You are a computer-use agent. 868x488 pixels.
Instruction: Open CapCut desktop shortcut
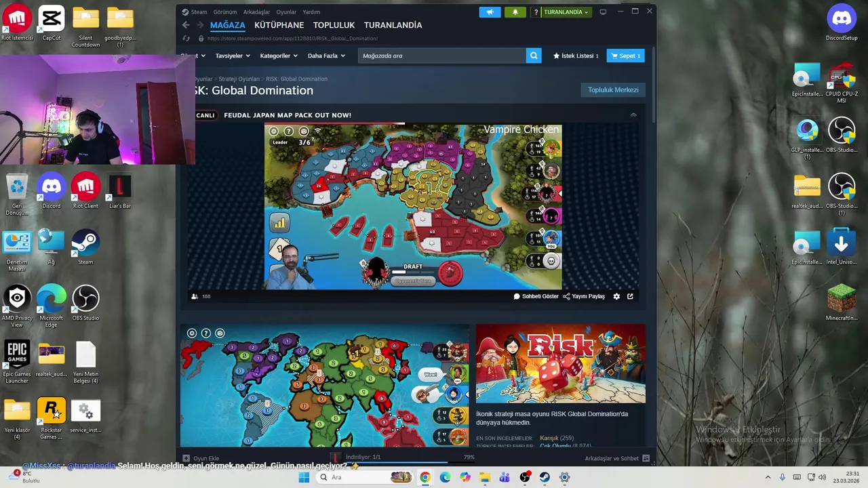pos(52,24)
